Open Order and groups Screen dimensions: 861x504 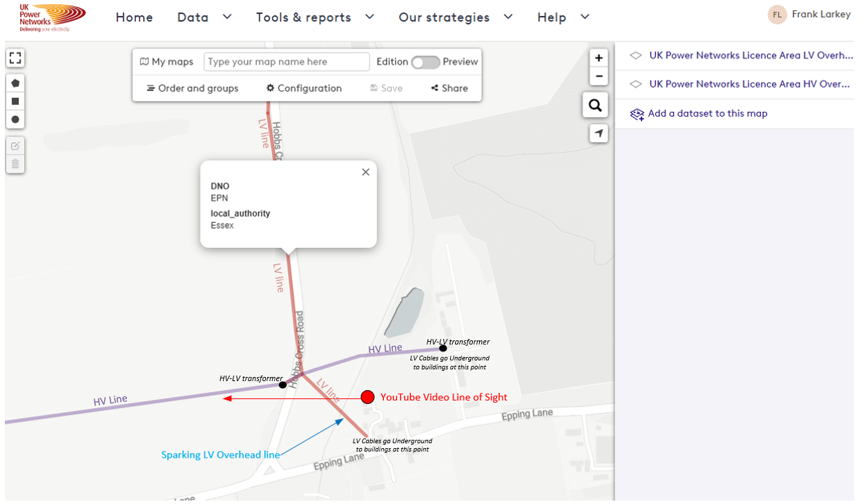(x=193, y=88)
